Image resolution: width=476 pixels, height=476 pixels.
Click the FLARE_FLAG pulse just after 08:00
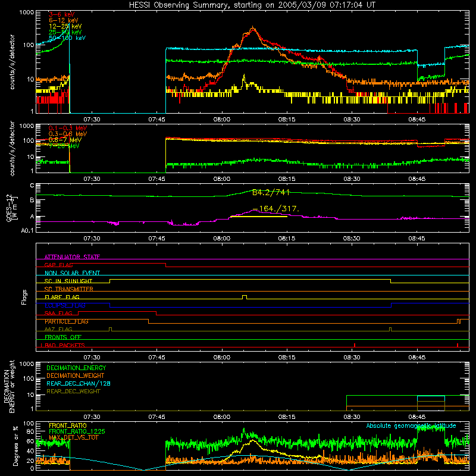[x=245, y=297]
